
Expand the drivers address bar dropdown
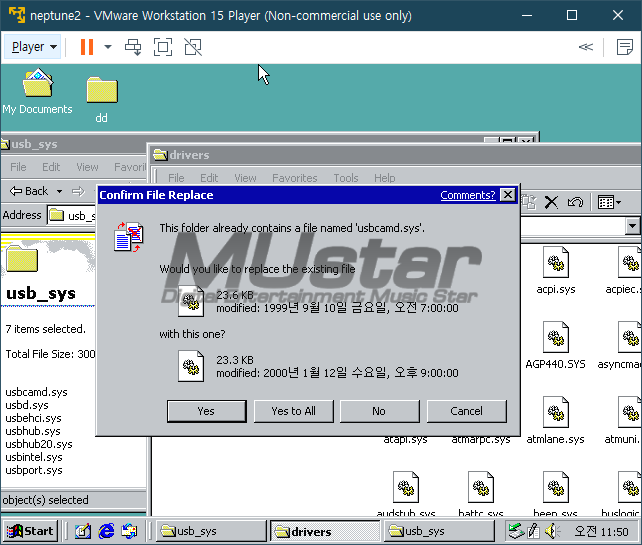[x=632, y=226]
